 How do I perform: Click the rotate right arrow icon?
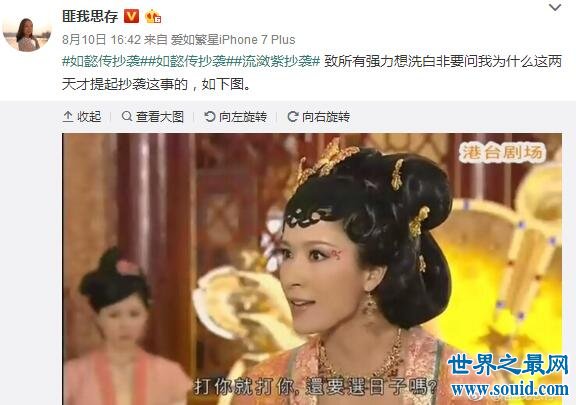293,117
